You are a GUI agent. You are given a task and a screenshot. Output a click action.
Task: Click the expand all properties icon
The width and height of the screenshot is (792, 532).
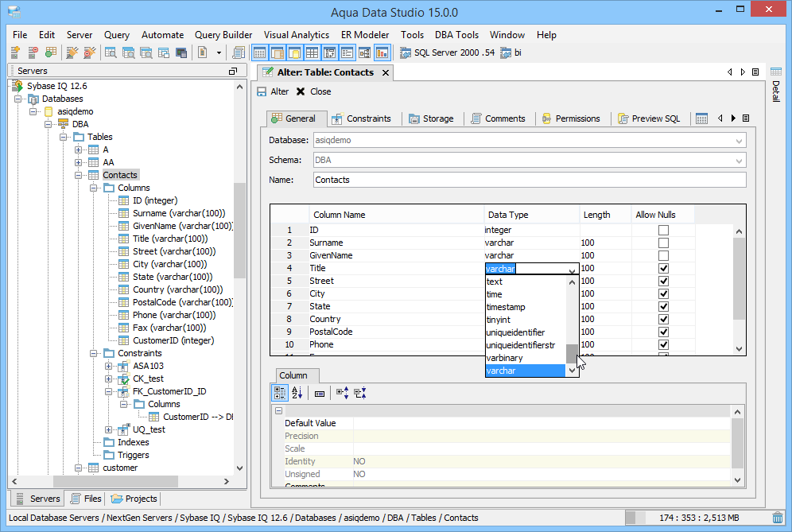pos(342,393)
